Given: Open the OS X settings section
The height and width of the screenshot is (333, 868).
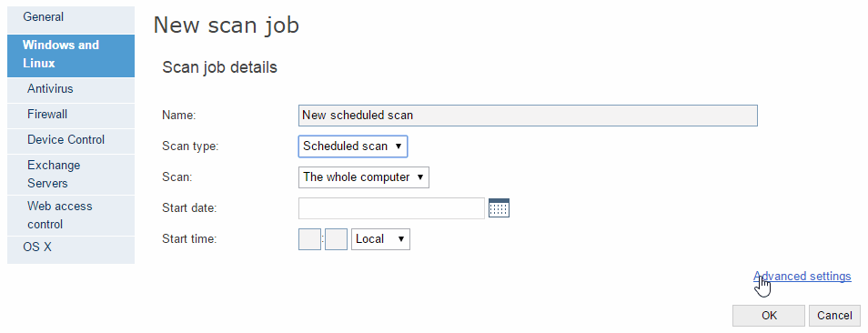Looking at the screenshot, I should point(71,247).
